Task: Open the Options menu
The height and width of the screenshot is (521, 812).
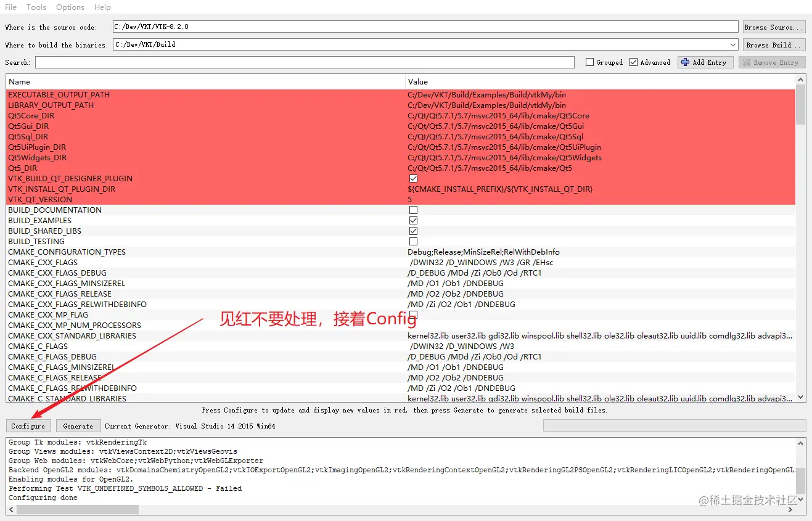Action: coord(70,7)
